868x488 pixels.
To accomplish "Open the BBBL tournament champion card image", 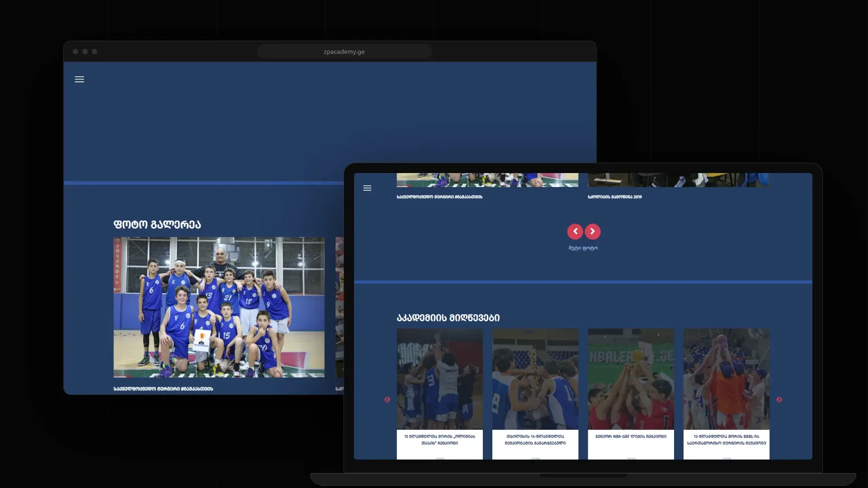I will click(x=726, y=379).
